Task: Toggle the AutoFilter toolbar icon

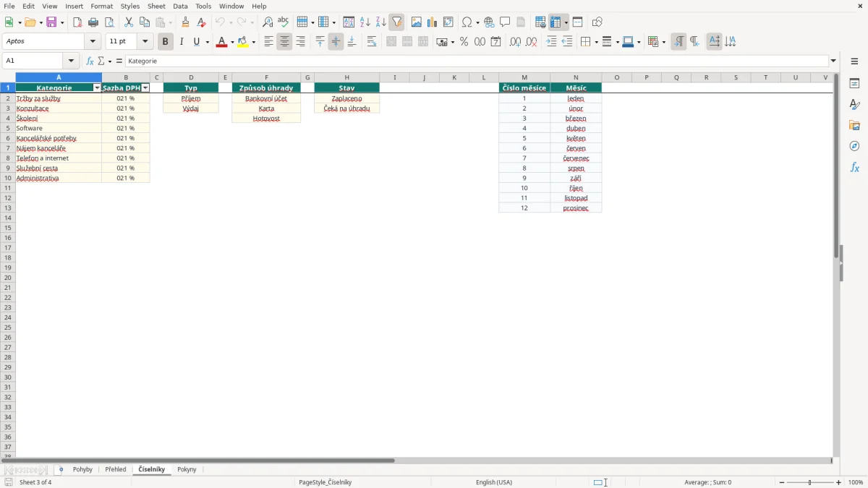Action: coord(396,22)
